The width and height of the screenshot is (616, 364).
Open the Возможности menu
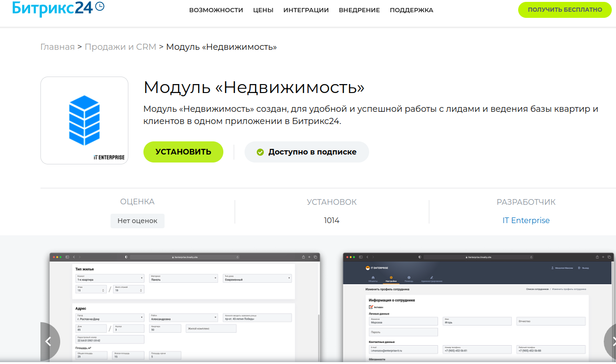tap(216, 10)
